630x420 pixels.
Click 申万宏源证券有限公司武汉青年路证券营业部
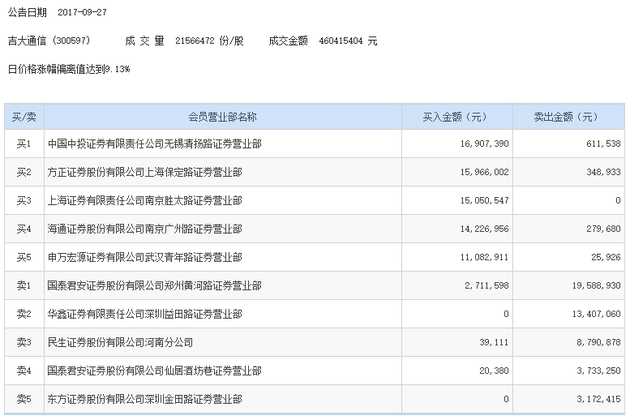(145, 257)
